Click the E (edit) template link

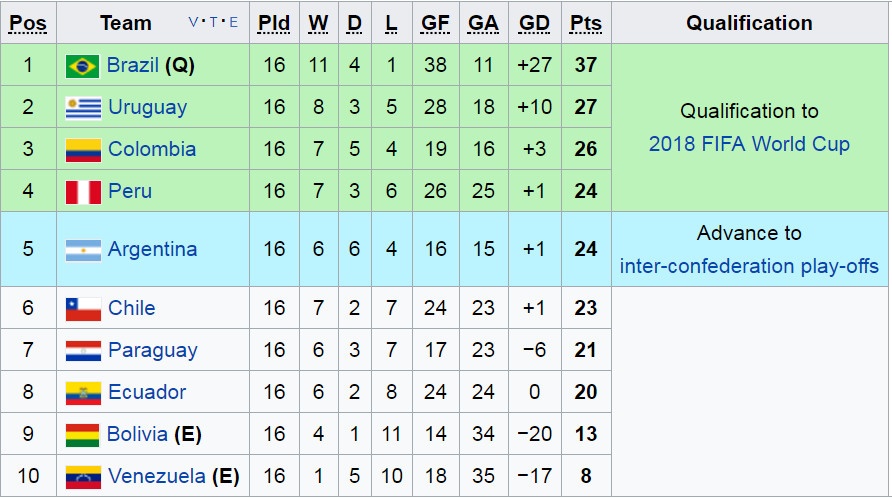click(233, 23)
